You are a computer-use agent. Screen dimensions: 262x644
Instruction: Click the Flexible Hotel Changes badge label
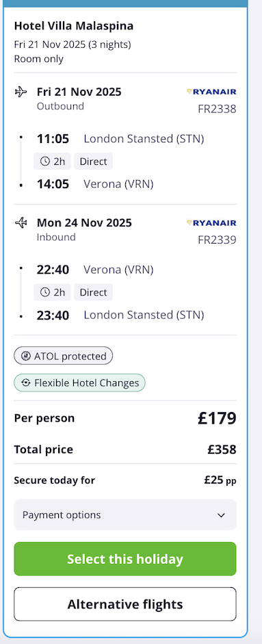[87, 383]
